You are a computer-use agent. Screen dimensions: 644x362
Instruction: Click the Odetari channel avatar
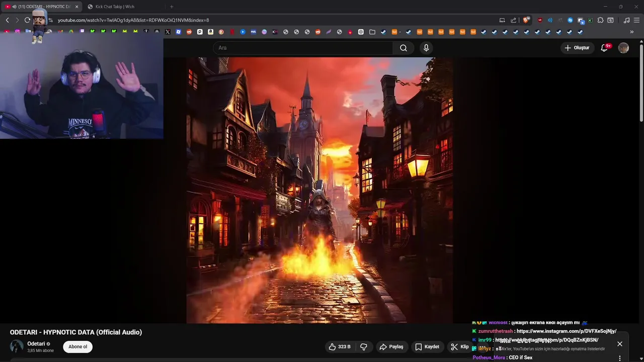17,346
